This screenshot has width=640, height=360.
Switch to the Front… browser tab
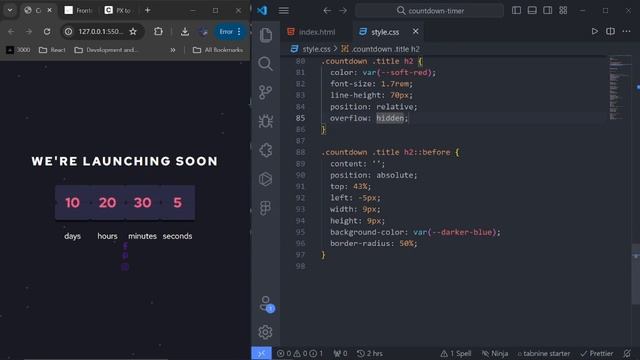coord(78,10)
